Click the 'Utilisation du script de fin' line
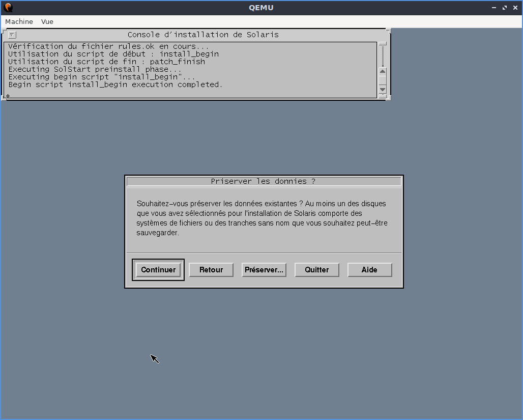The width and height of the screenshot is (523, 420). 107,62
